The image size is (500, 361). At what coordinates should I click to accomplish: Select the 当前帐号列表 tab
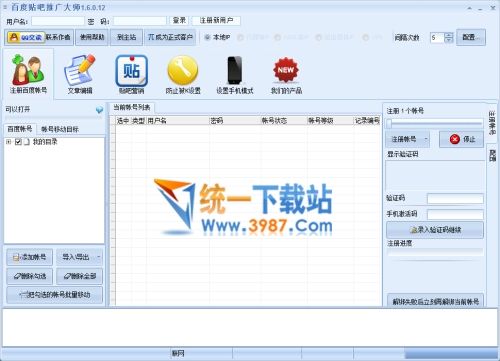click(x=132, y=107)
